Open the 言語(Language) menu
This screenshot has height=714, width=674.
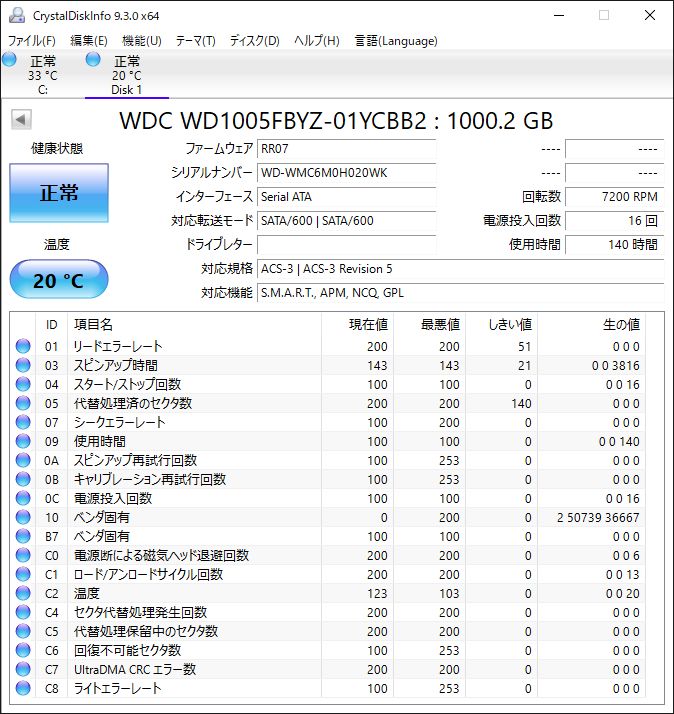tap(396, 41)
